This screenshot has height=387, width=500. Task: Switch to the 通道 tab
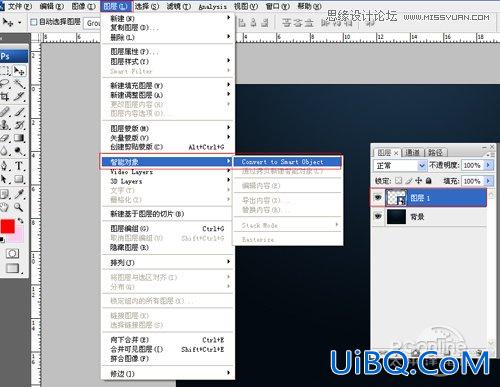pos(413,153)
